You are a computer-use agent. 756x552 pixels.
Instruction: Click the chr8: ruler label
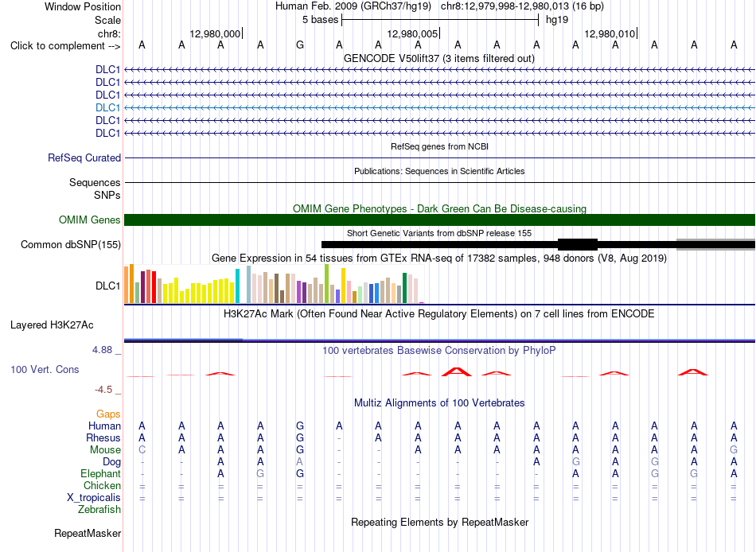pos(109,33)
